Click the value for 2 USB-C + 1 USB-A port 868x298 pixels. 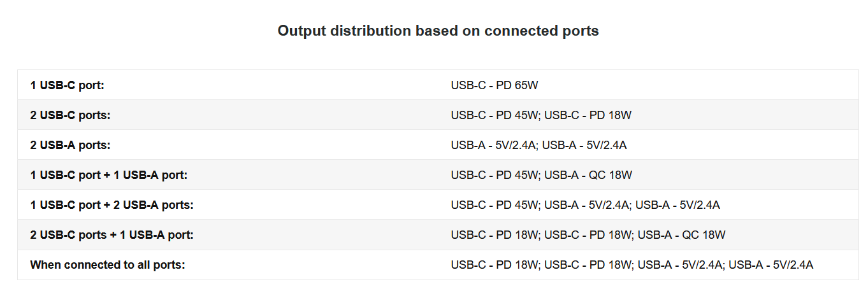588,235
